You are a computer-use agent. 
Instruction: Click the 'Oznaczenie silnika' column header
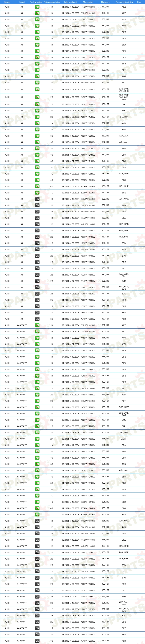(x=124, y=2)
